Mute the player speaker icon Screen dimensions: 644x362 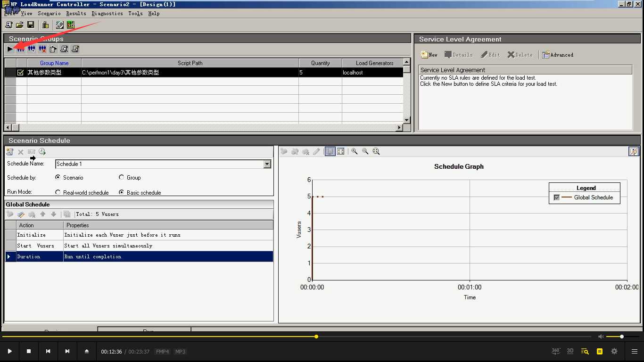point(601,337)
